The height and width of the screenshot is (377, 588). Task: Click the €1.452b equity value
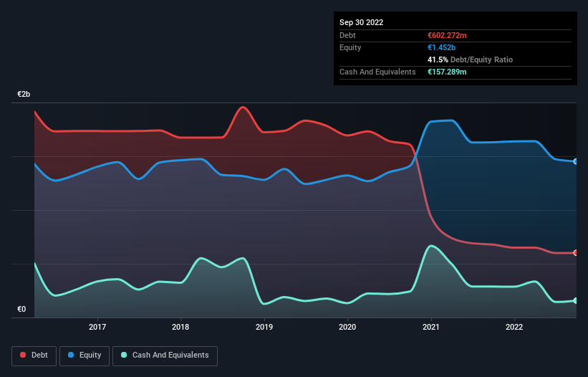point(441,47)
